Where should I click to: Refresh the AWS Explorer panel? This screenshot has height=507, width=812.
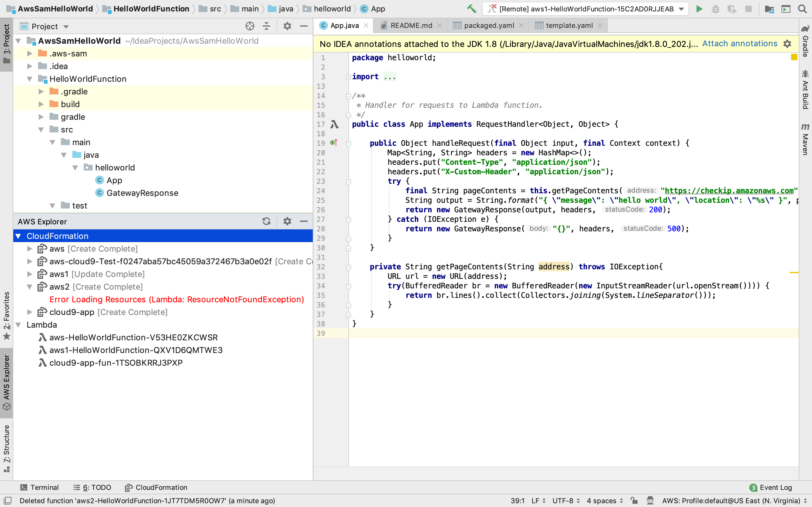(266, 221)
